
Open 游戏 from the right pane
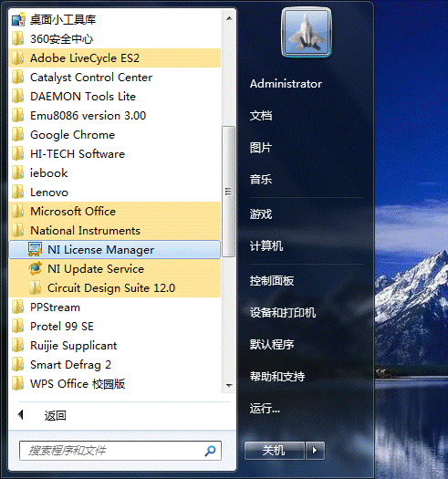point(261,214)
